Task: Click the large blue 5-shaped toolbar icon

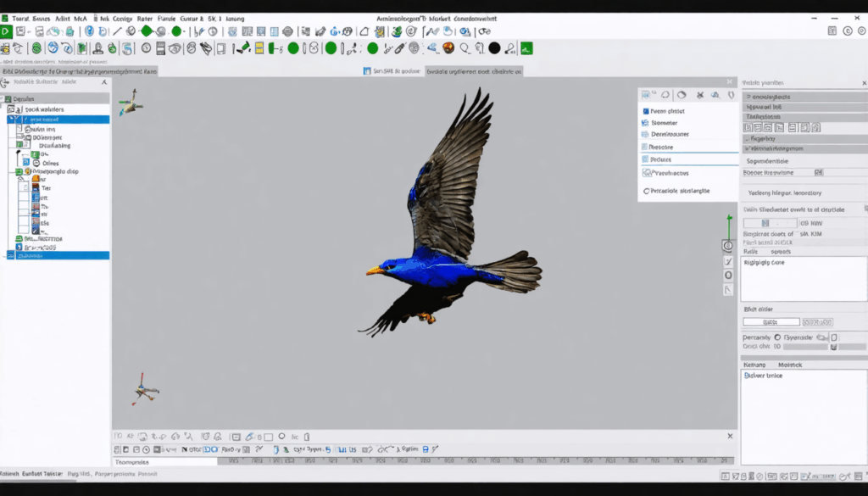Action: pyautogui.click(x=127, y=48)
